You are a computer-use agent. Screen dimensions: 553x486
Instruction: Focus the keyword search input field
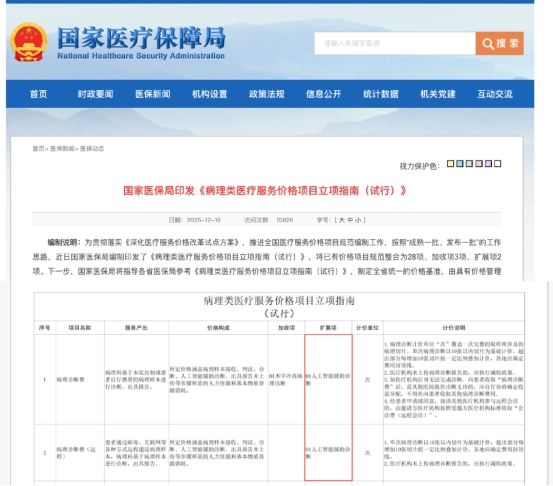pyautogui.click(x=395, y=43)
